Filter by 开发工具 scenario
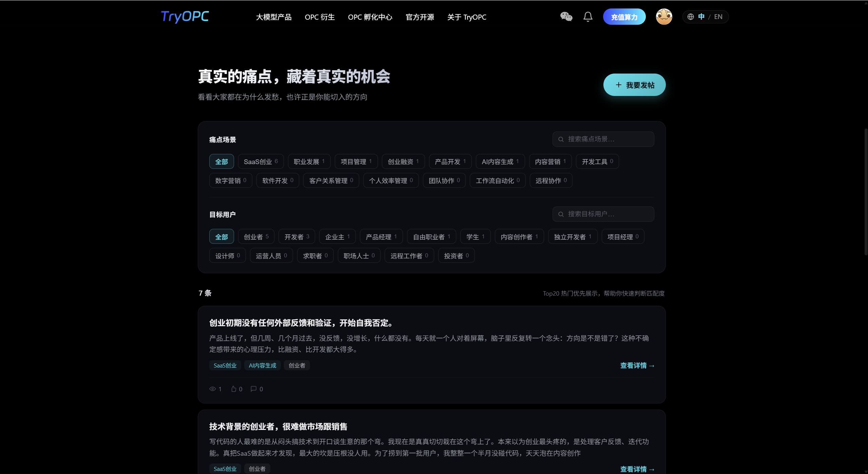Viewport: 868px width, 474px height. click(597, 161)
